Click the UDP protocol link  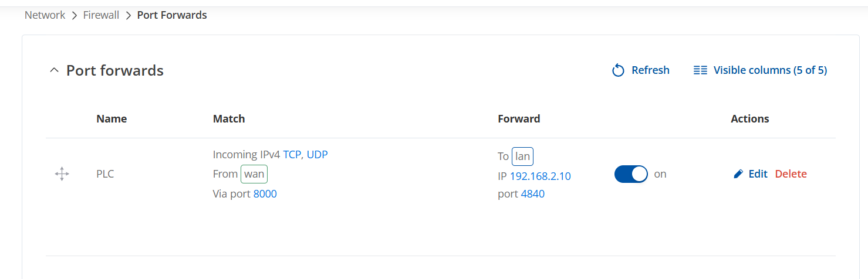pos(317,155)
